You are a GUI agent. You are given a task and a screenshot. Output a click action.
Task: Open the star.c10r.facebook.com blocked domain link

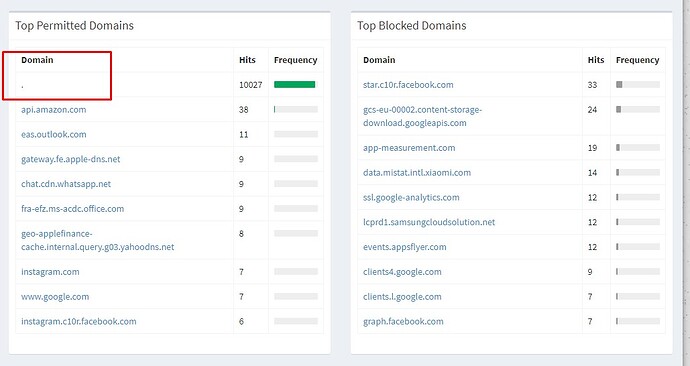408,85
